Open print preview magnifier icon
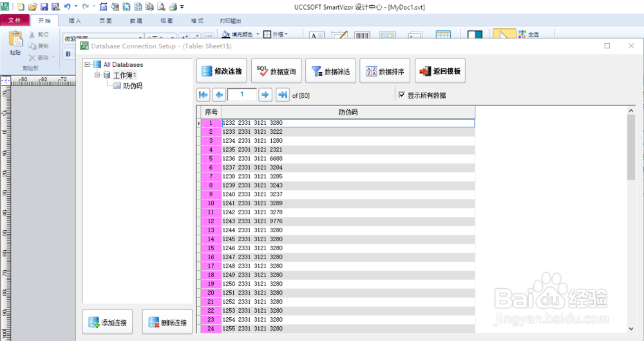Viewport: 644px width, 341px height. click(x=162, y=7)
